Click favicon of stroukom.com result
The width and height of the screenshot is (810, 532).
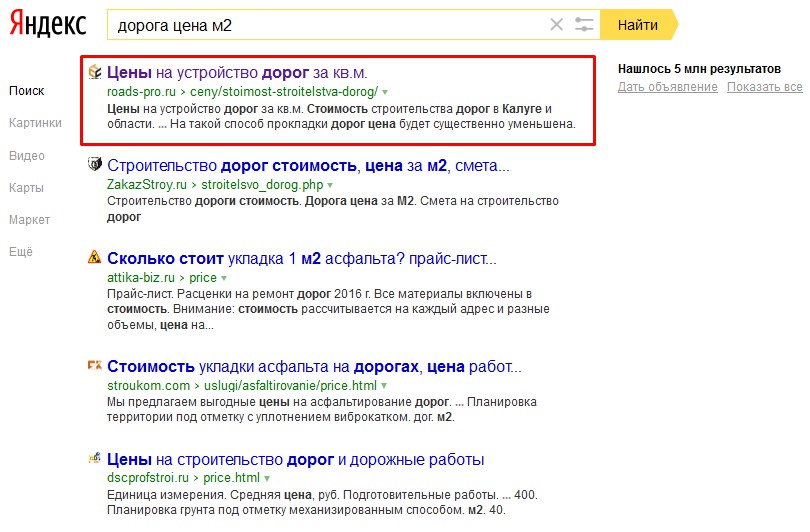(x=95, y=366)
